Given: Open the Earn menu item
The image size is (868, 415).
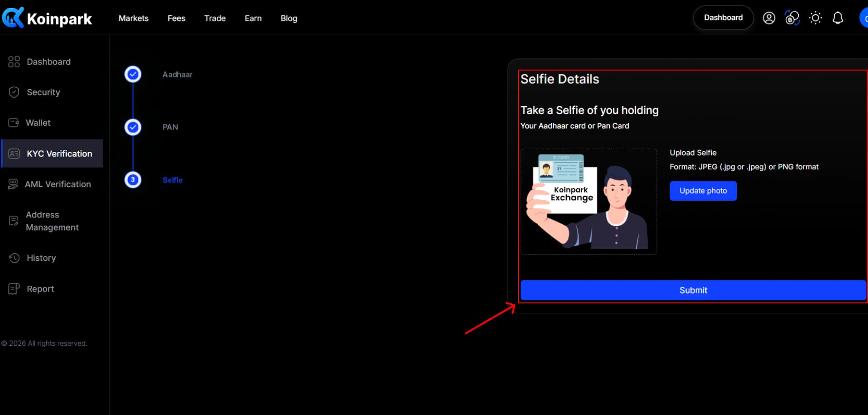Looking at the screenshot, I should point(253,18).
